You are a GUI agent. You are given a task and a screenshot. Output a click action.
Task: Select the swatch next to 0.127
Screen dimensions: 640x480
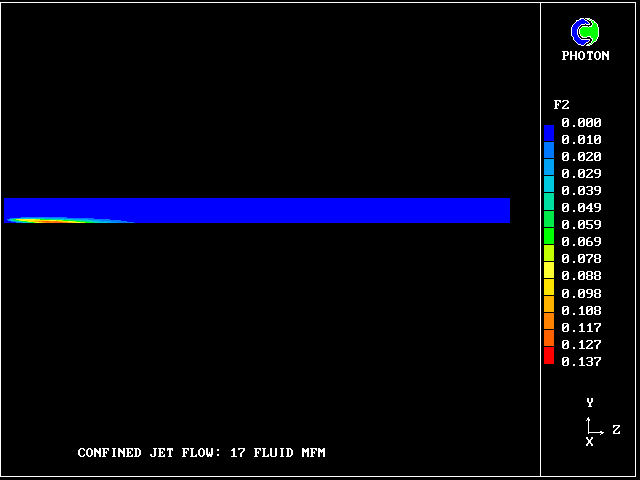tap(548, 342)
